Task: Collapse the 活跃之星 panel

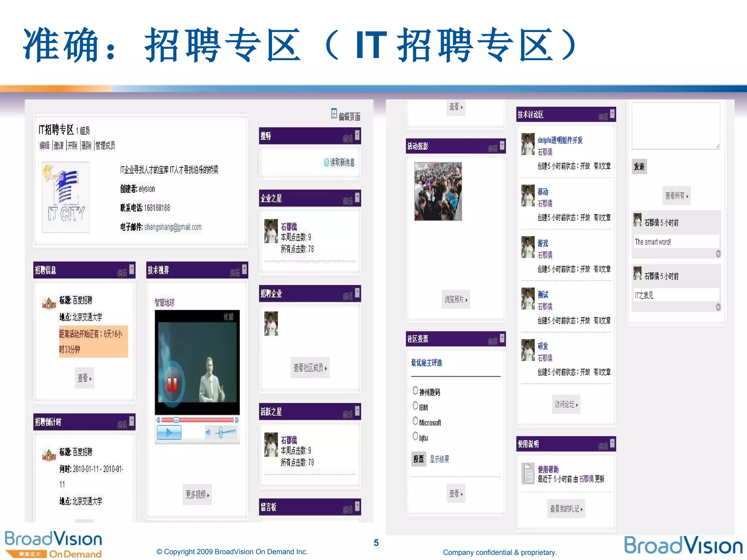Action: (x=357, y=411)
